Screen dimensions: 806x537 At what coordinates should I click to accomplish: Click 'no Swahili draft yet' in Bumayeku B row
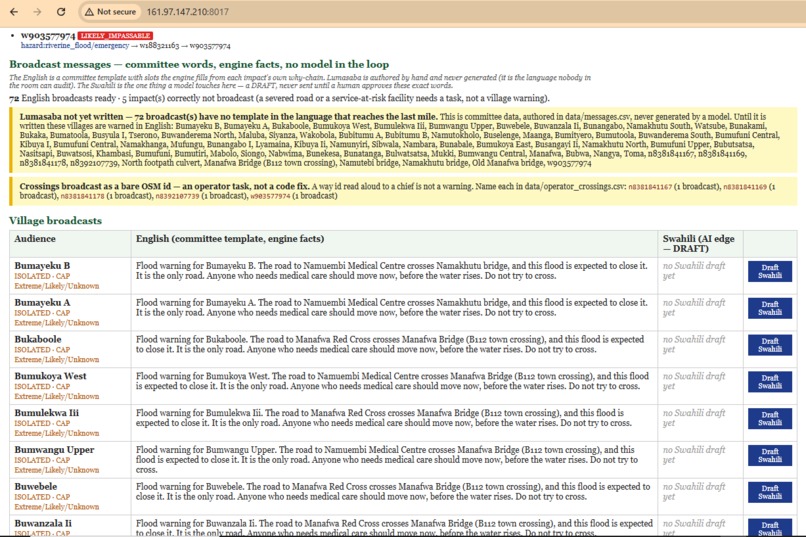click(694, 271)
